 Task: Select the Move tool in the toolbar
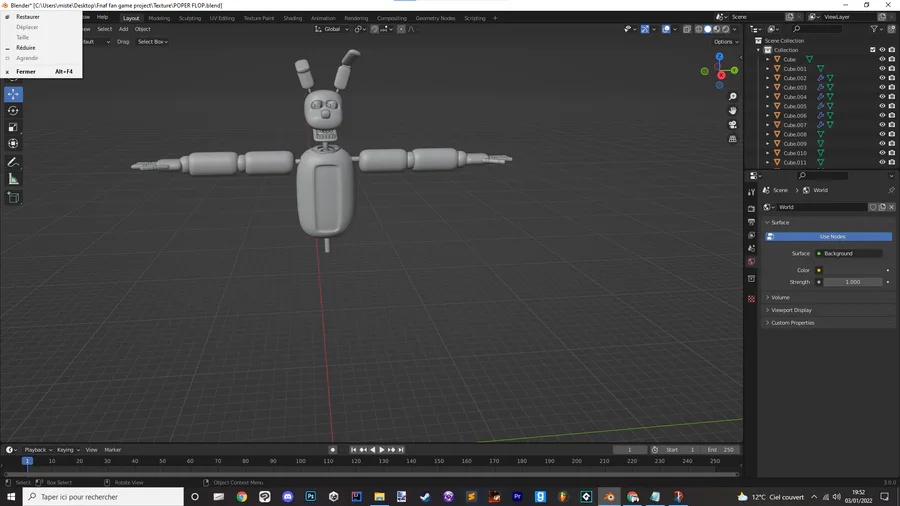pos(13,94)
